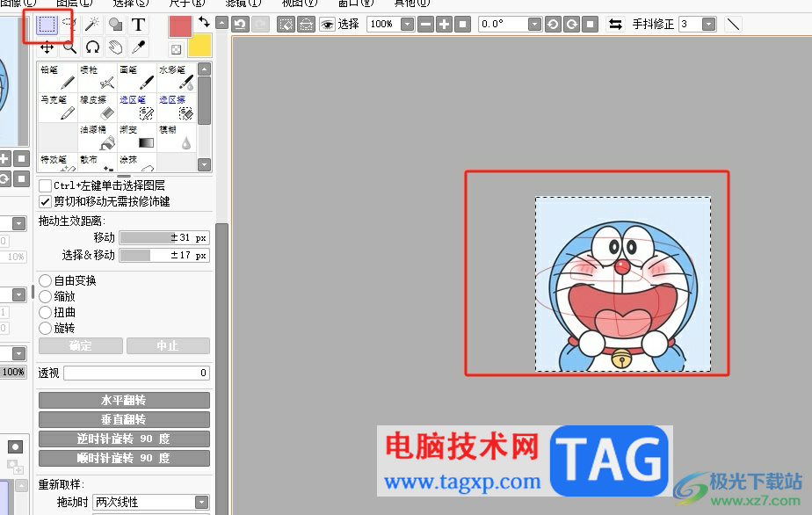Image resolution: width=812 pixels, height=515 pixels.
Task: Rotate canvas counterclockwise from toolbar
Action: [553, 25]
